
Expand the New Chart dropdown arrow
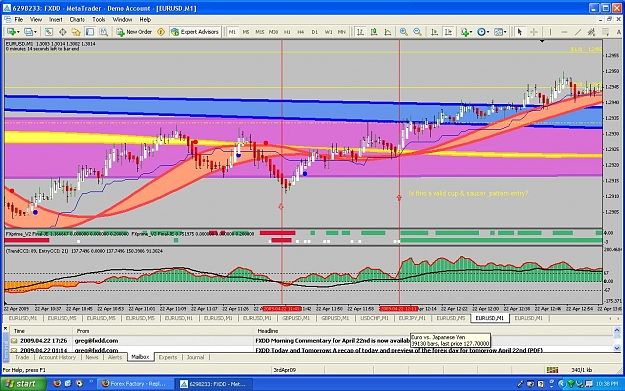[18, 32]
